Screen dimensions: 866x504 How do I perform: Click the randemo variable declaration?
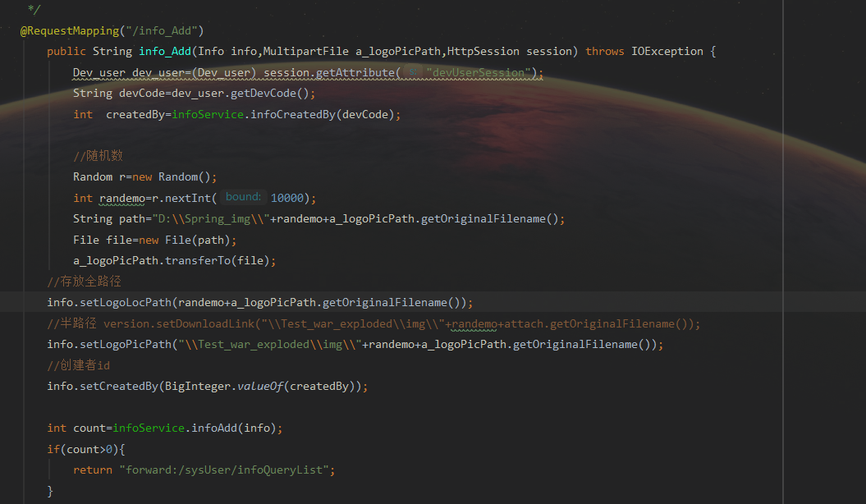click(x=122, y=198)
